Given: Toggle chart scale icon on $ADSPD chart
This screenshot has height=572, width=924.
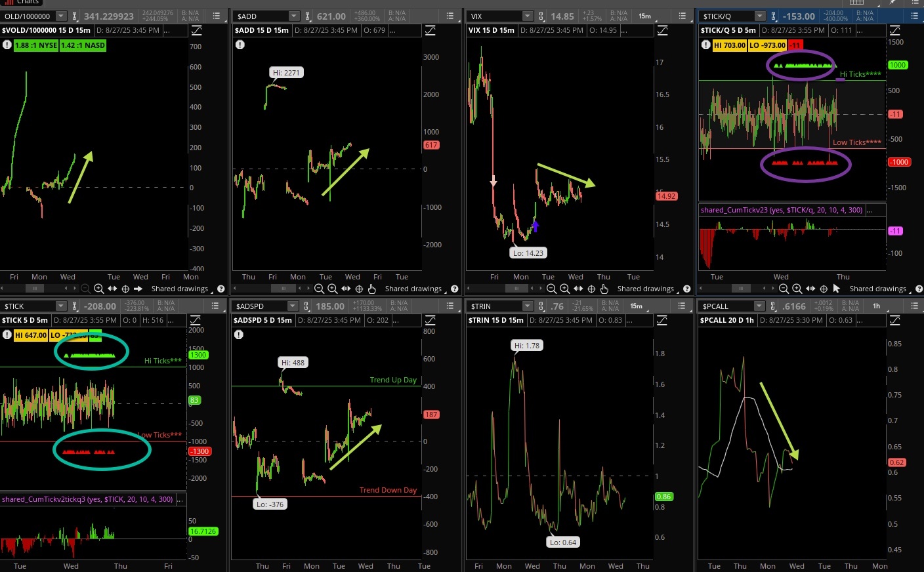Looking at the screenshot, I should click(x=430, y=320).
